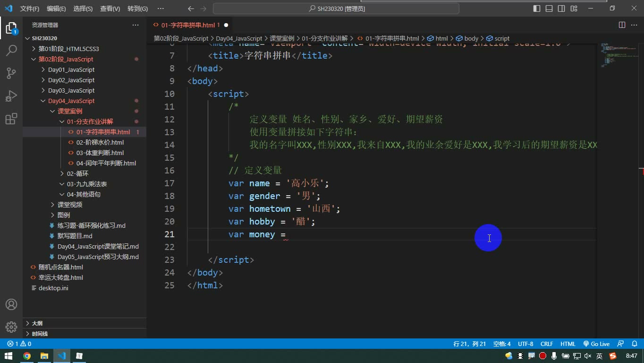644x363 pixels.
Task: Open the Extensions view icon
Action: [x=11, y=119]
